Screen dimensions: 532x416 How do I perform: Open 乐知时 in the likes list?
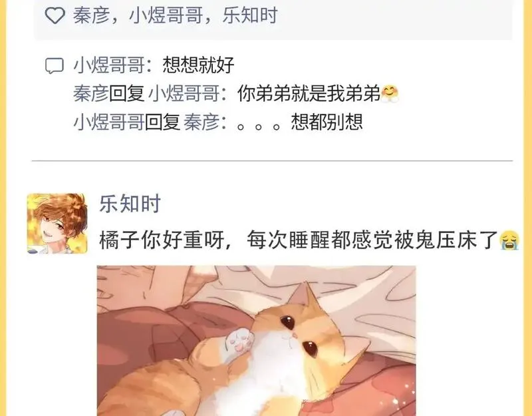250,15
